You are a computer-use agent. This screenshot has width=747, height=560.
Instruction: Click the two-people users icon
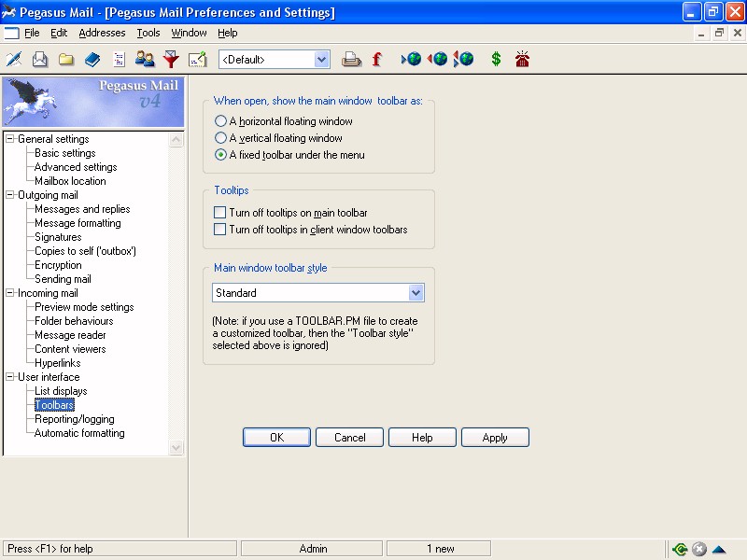tap(145, 60)
